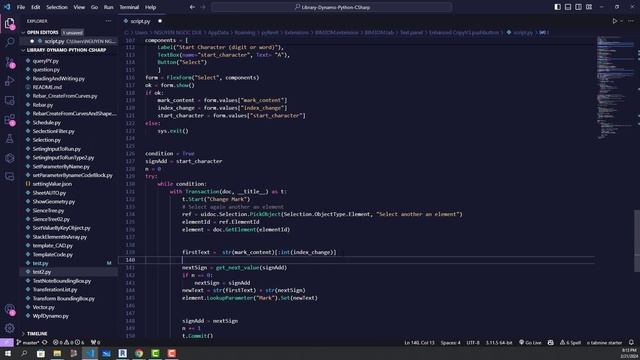Open the Help menu
Screen dimensions: 640x360
pyautogui.click(x=151, y=7)
